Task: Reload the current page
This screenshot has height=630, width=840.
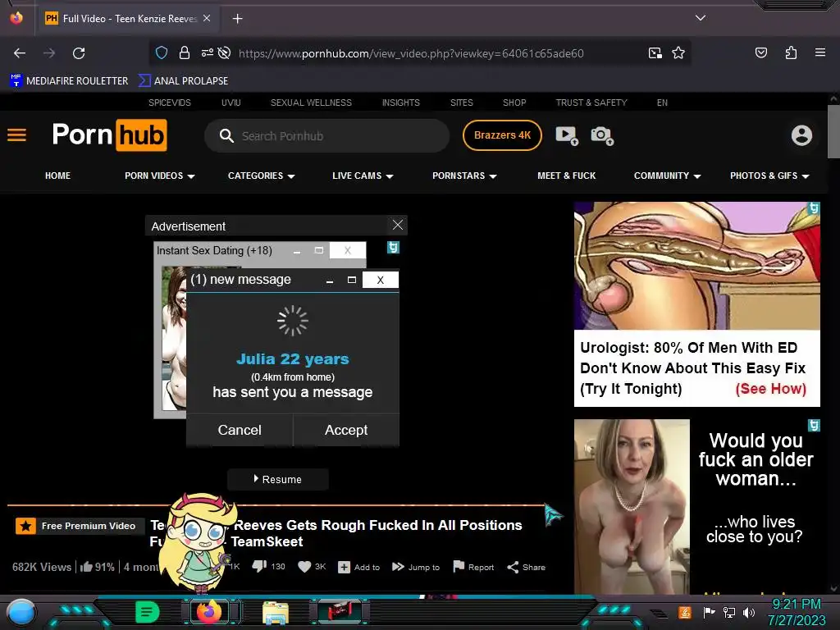Action: pos(79,53)
